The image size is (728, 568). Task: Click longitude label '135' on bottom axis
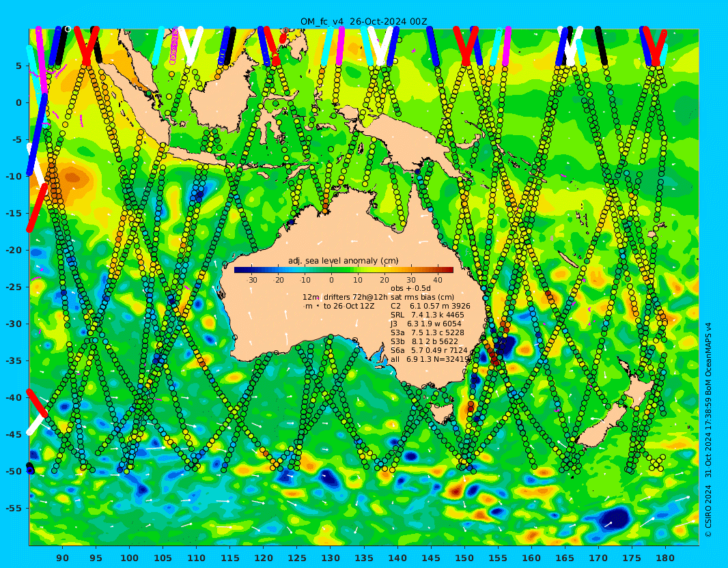[x=363, y=558]
